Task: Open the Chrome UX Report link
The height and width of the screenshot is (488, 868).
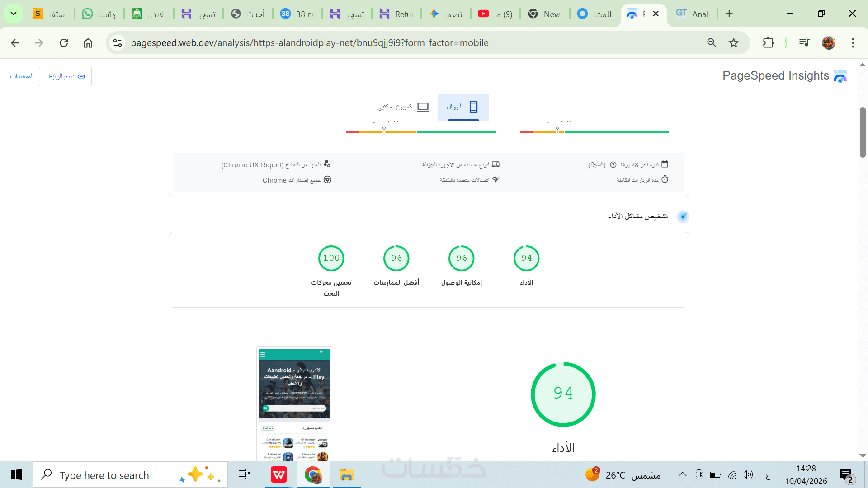Action: point(252,165)
